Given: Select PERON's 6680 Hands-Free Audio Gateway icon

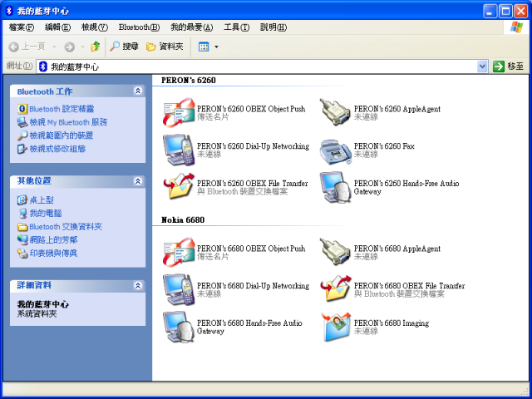Looking at the screenshot, I should [x=178, y=327].
